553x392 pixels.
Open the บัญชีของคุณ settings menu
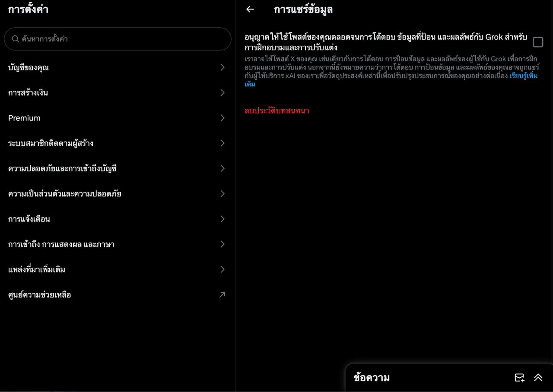118,67
